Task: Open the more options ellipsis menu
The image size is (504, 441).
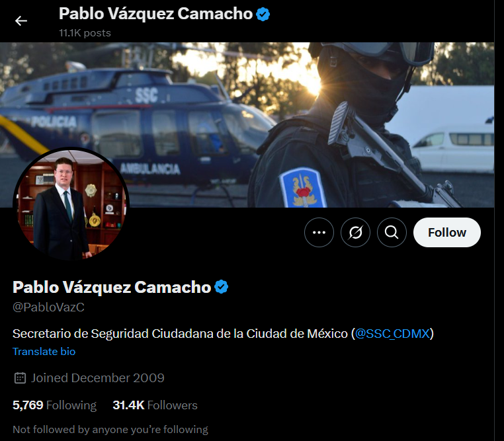Action: [x=319, y=233]
